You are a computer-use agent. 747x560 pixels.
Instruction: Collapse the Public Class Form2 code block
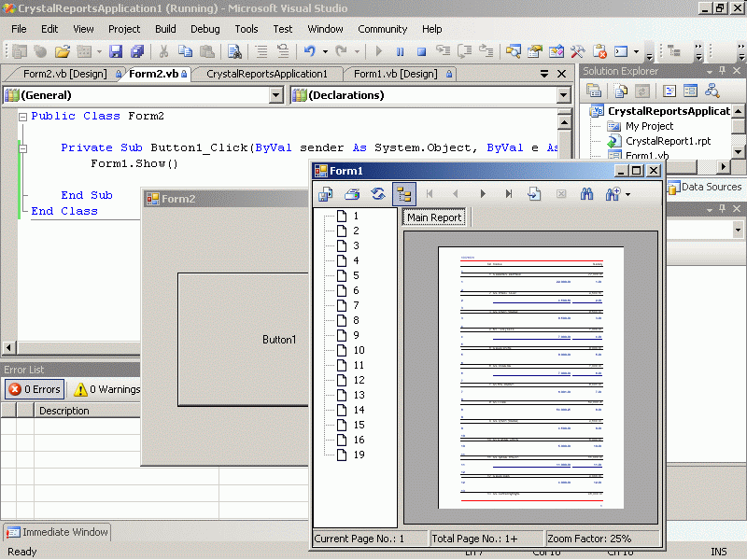pyautogui.click(x=22, y=117)
